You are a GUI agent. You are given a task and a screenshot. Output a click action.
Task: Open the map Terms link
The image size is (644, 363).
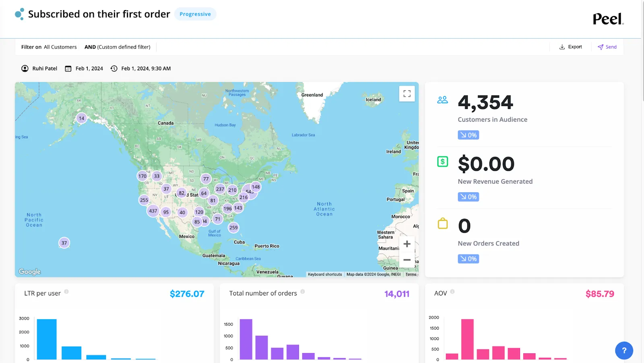pos(411,275)
